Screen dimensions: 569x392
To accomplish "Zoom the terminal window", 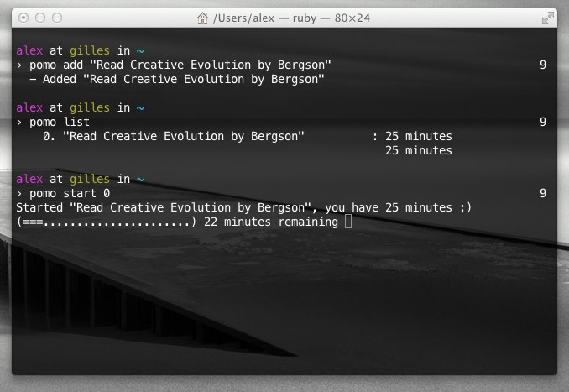I will coord(58,17).
